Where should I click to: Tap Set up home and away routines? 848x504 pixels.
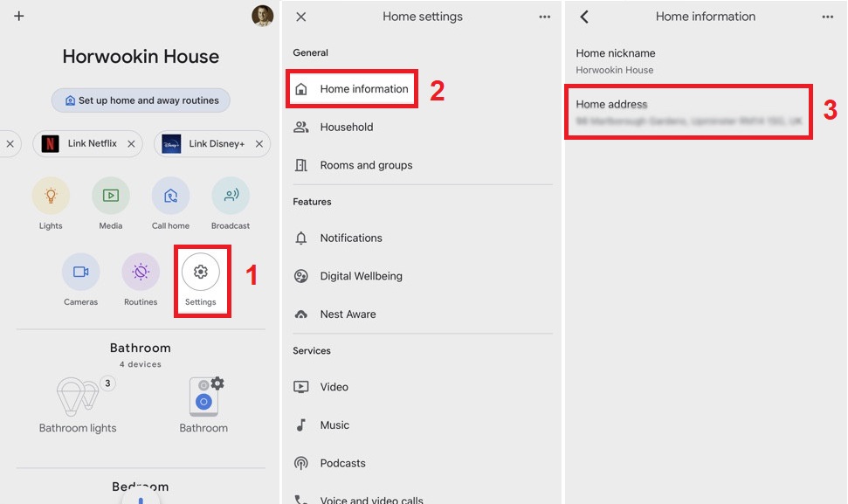click(x=141, y=100)
